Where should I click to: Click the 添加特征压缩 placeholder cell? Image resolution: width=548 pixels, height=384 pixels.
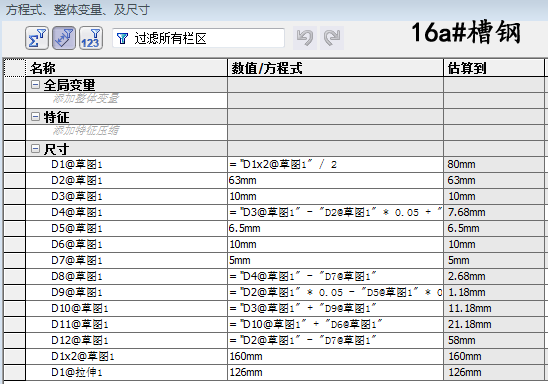127,133
